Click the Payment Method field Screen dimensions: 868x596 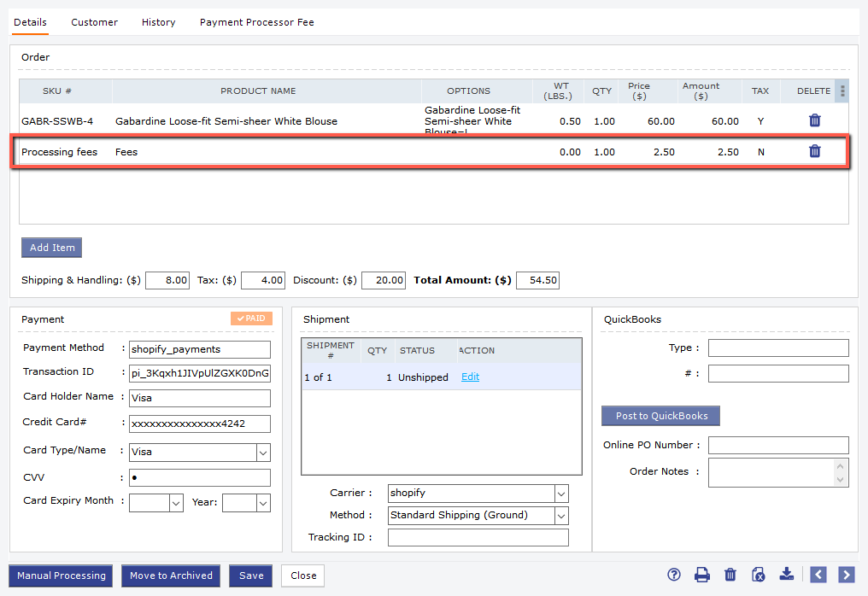pyautogui.click(x=200, y=349)
